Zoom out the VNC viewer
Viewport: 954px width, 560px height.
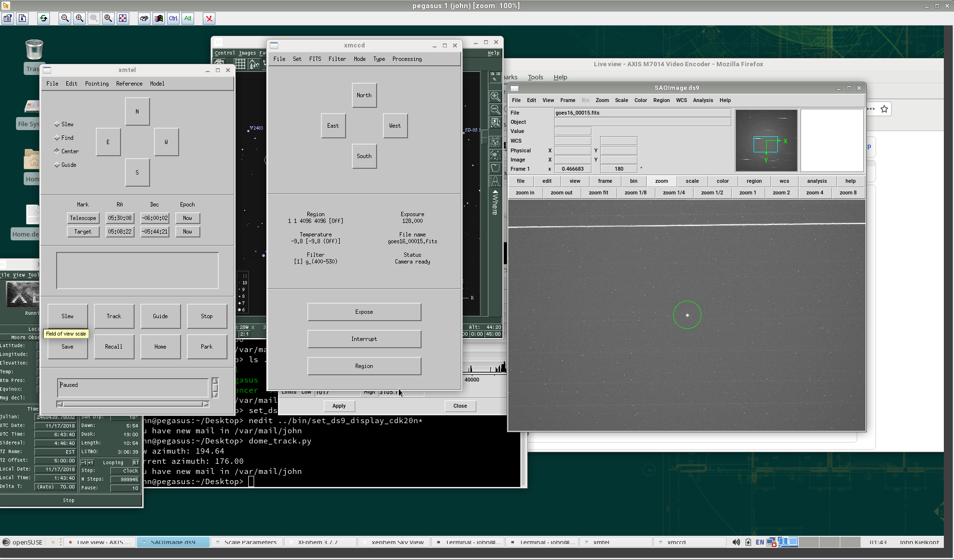coord(65,18)
